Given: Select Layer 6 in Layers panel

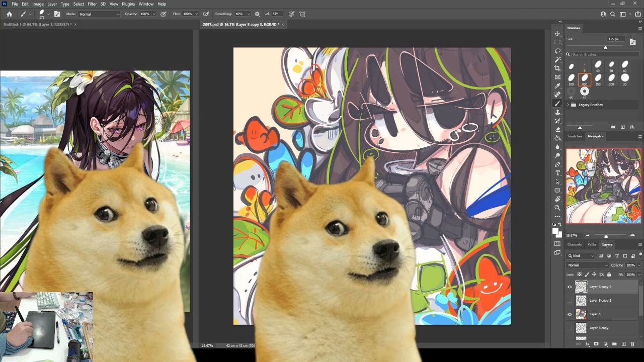Looking at the screenshot, I should click(x=602, y=314).
